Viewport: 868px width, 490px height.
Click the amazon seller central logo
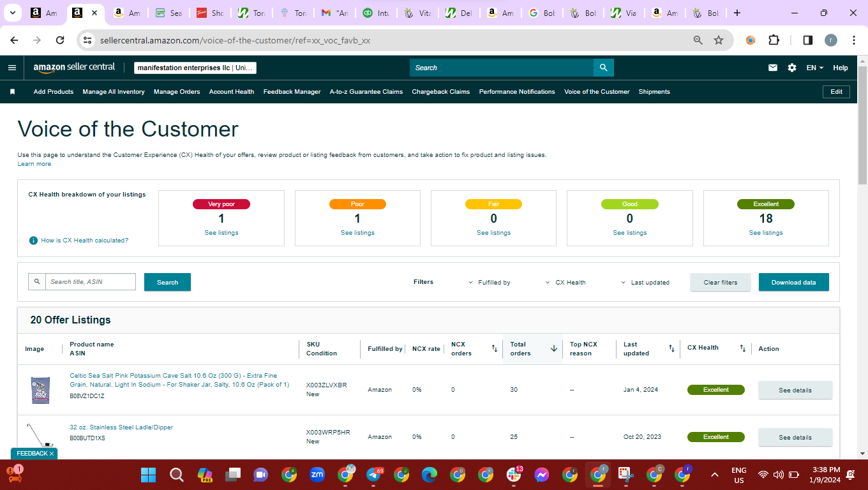click(x=74, y=67)
